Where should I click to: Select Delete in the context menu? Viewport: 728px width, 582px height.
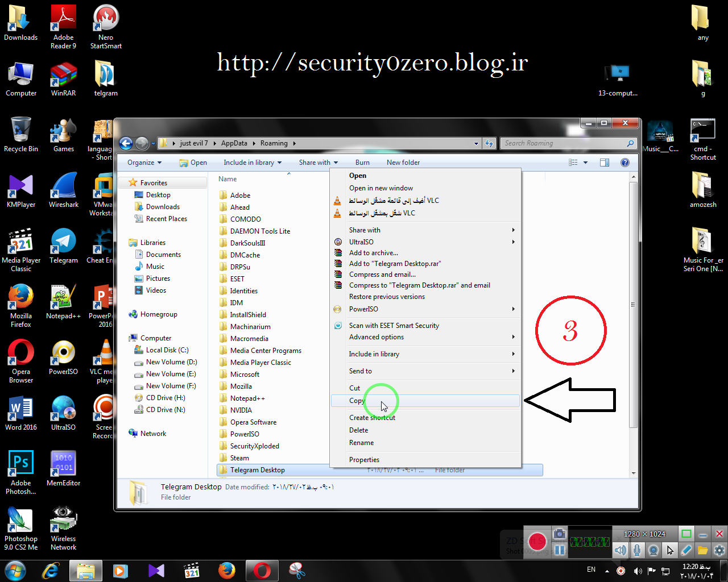425,430
